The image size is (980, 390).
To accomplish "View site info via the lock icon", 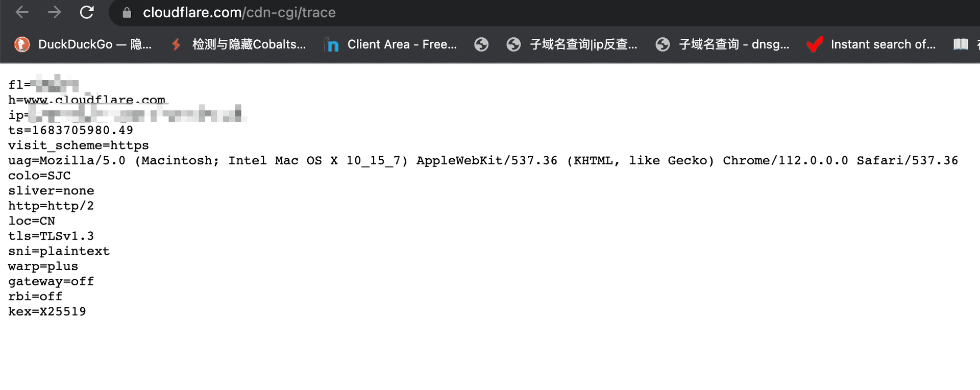I will click(x=127, y=13).
